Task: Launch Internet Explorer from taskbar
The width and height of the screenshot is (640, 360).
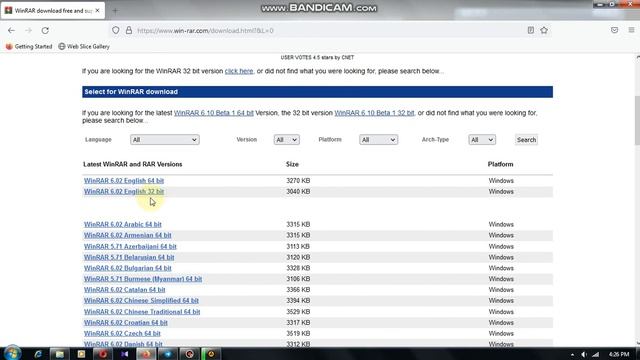Action: click(38, 354)
